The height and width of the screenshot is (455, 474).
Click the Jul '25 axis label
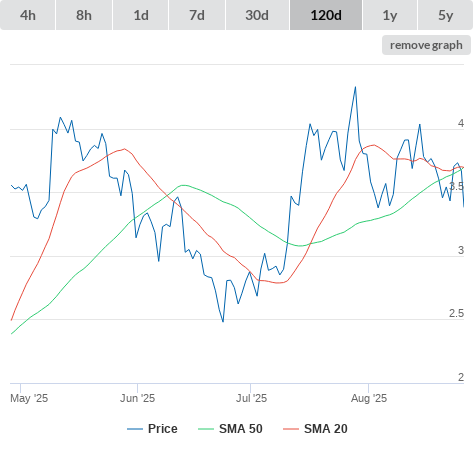click(x=251, y=398)
